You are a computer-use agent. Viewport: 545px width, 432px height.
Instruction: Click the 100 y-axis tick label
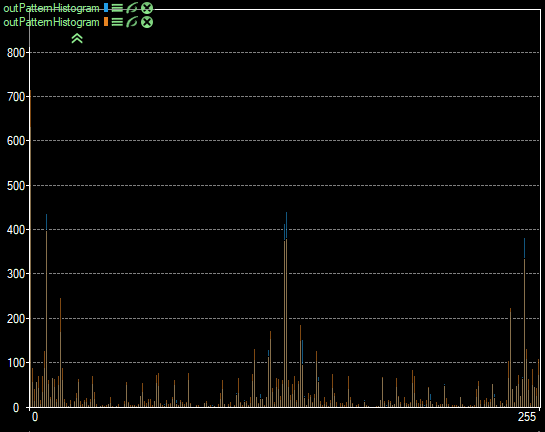click(x=16, y=363)
